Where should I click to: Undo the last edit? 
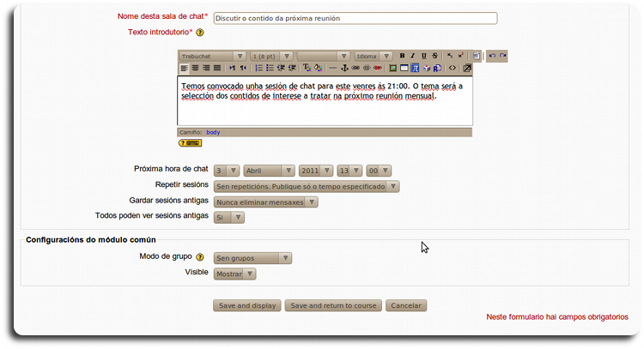492,56
